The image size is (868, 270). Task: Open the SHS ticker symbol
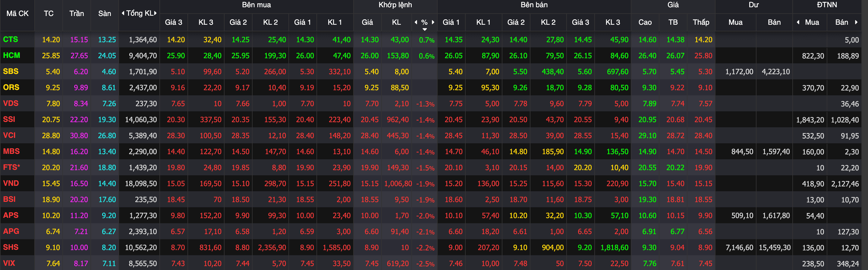tap(11, 247)
